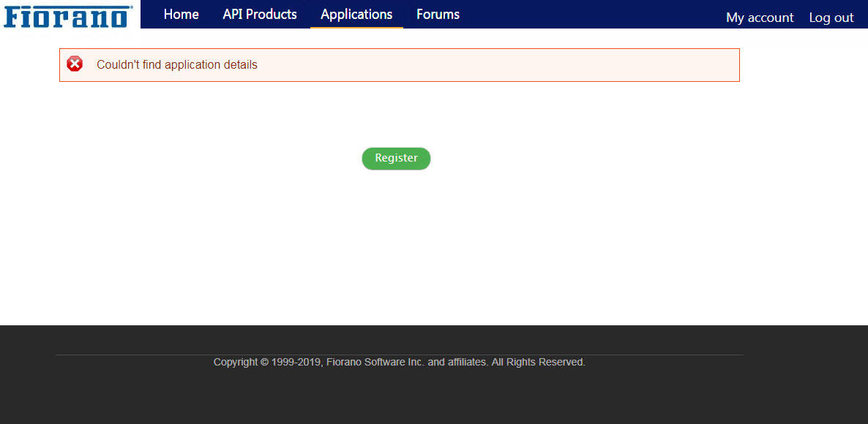Open My account link

coord(760,18)
